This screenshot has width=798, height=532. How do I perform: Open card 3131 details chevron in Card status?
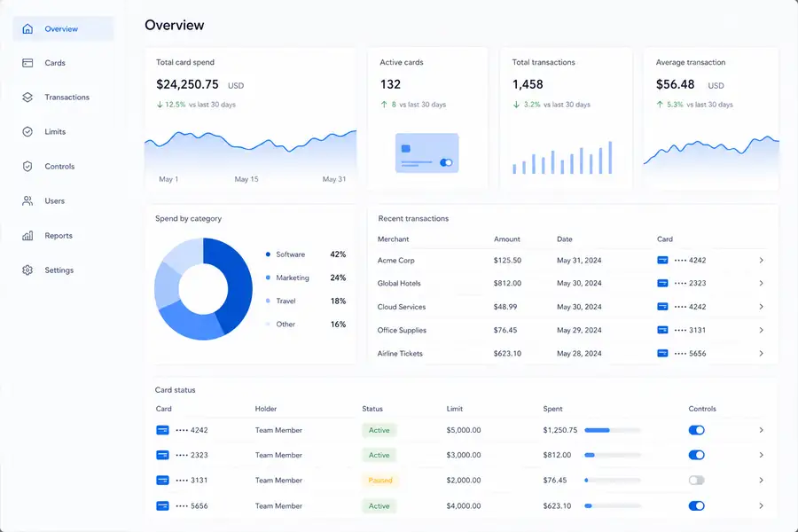pos(762,480)
